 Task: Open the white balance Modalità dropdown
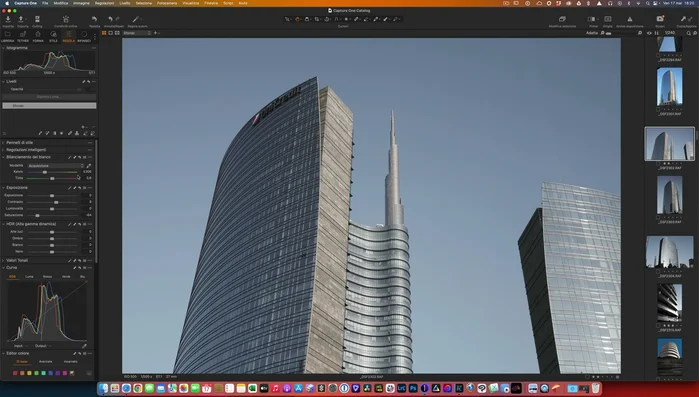pos(56,166)
